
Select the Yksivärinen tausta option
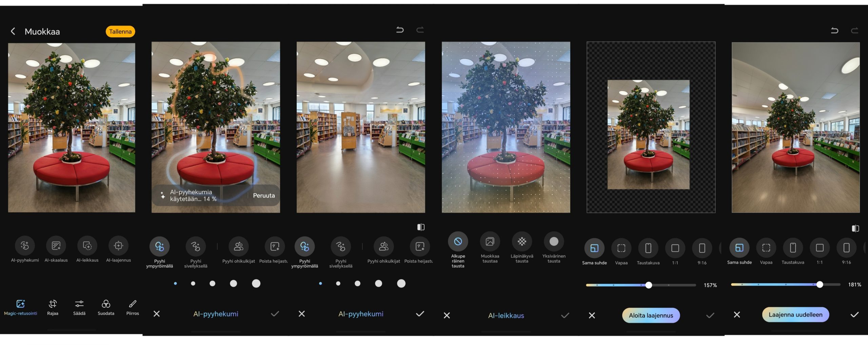click(554, 242)
